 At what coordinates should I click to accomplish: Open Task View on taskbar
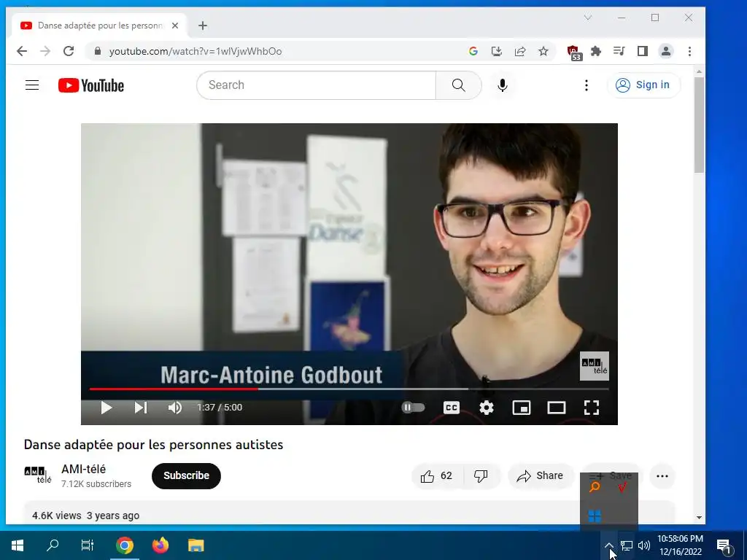click(88, 545)
